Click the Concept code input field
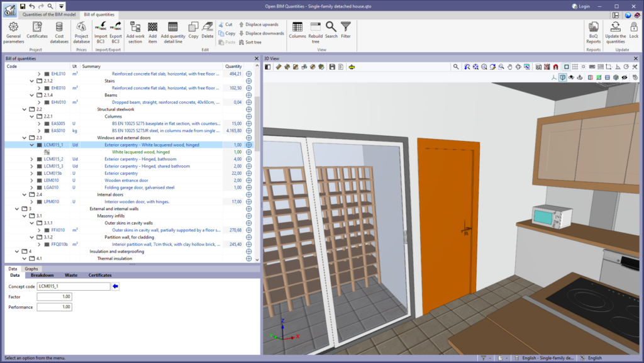The image size is (644, 363). pos(74,286)
